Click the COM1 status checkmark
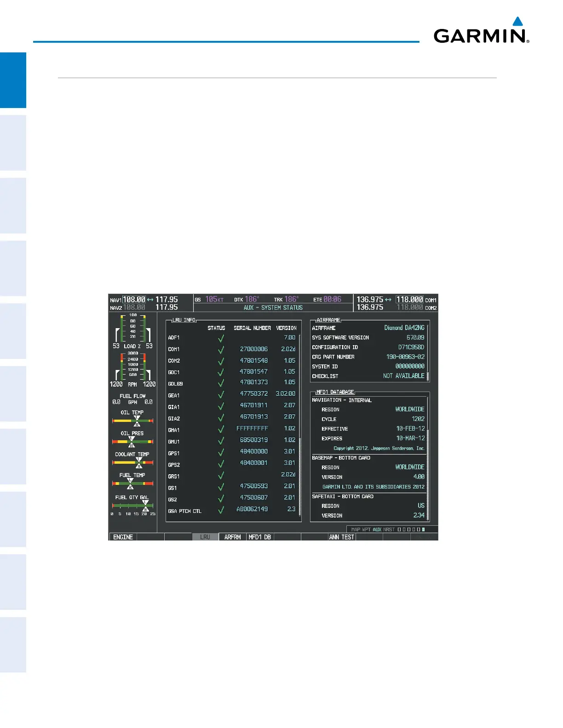Image resolution: width=563 pixels, height=728 pixels. point(221,349)
